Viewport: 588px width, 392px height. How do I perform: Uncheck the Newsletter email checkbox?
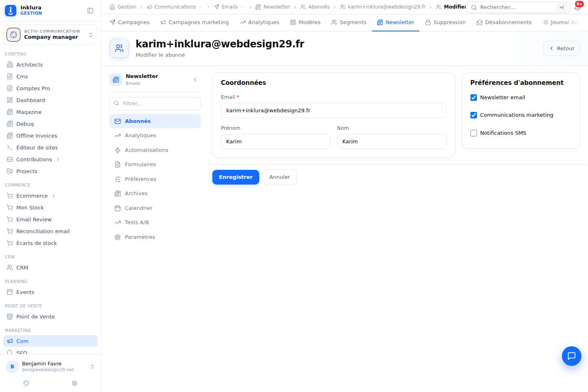click(x=474, y=98)
